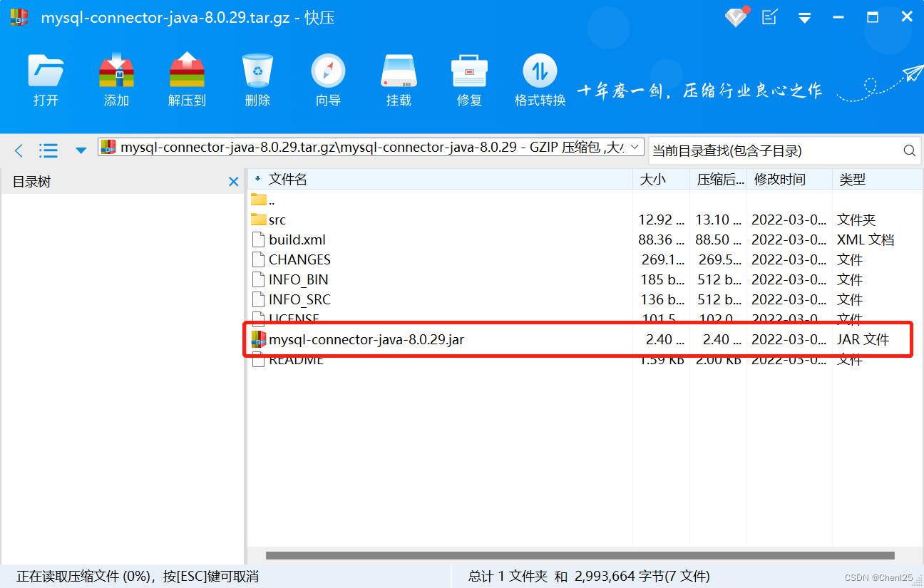Open the 解压到 (Extract to) tool
Screen dimensions: 924x588
187,78
